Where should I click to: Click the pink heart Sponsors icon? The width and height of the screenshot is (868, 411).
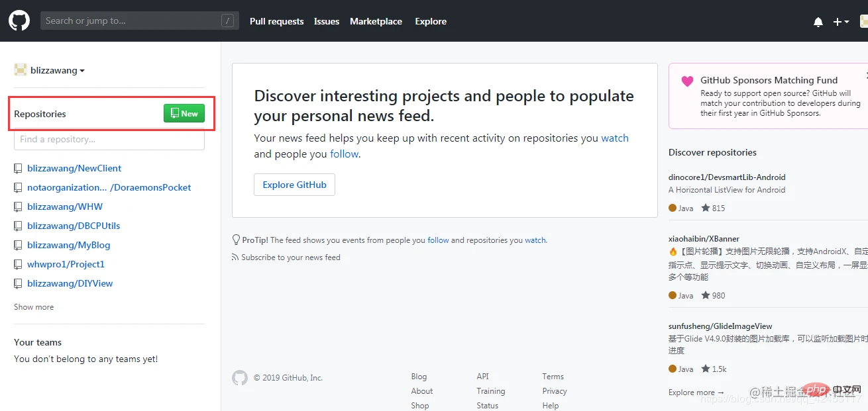click(687, 81)
